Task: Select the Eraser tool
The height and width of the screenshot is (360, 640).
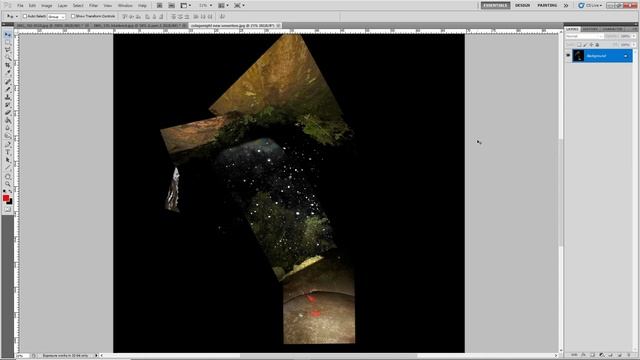Action: click(8, 113)
